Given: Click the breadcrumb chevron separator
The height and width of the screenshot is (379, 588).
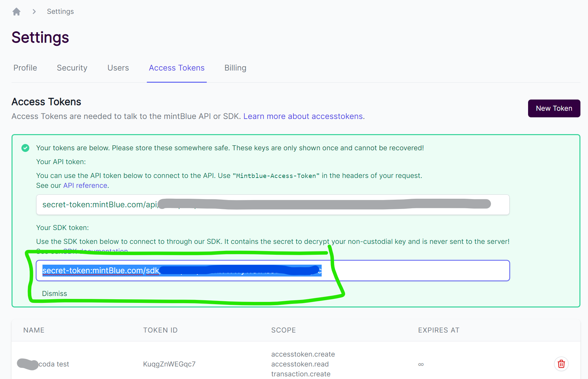Looking at the screenshot, I should point(34,12).
